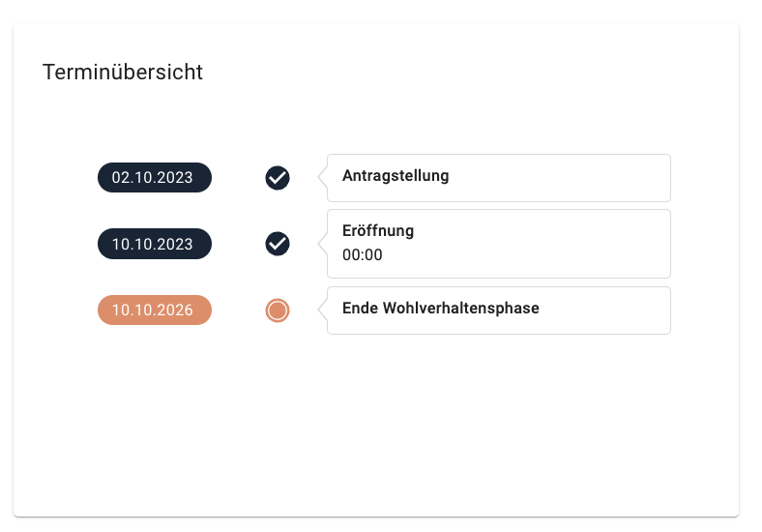Click the 00:00 time under Eröffnung
The width and height of the screenshot is (762, 532).
[362, 254]
